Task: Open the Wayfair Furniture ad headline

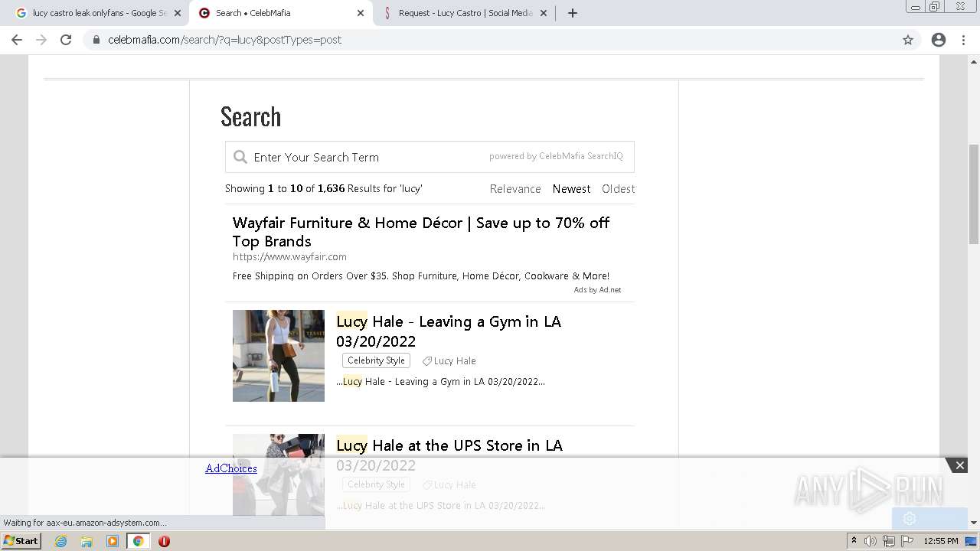Action: [x=421, y=232]
